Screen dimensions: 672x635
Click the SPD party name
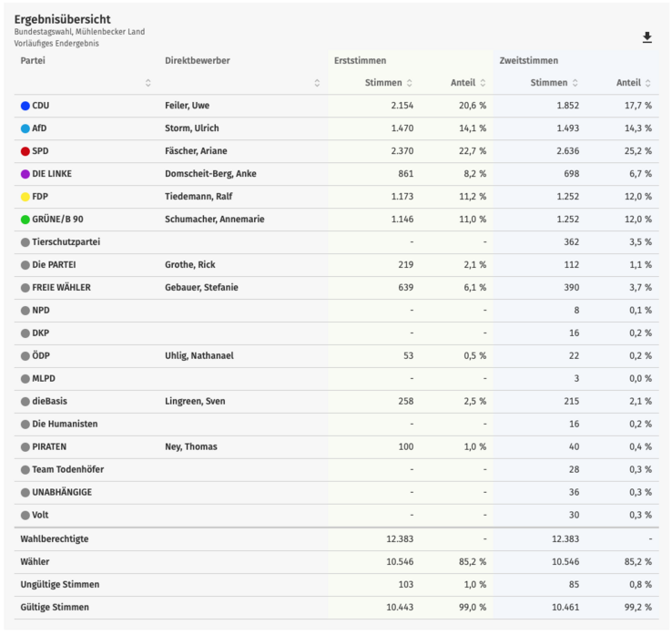[x=40, y=151]
